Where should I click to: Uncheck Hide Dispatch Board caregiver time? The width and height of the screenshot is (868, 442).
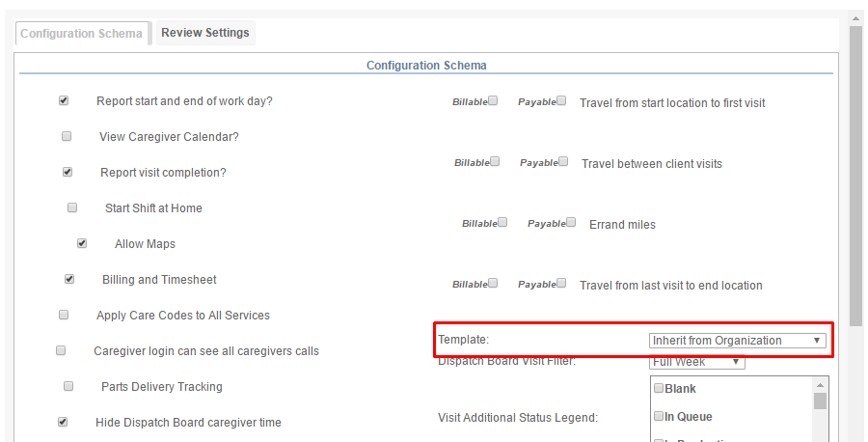point(63,422)
